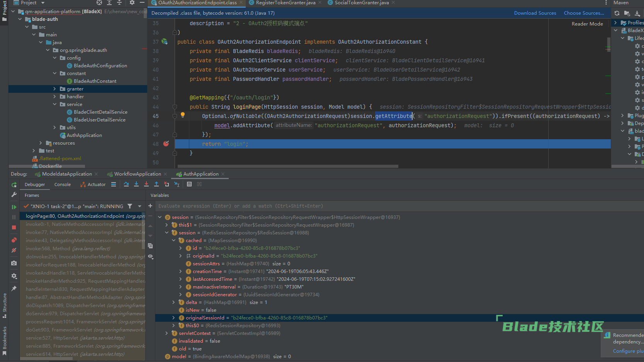Image resolution: width=644 pixels, height=362 pixels.
Task: Expand granter folder
Action: pos(54,89)
